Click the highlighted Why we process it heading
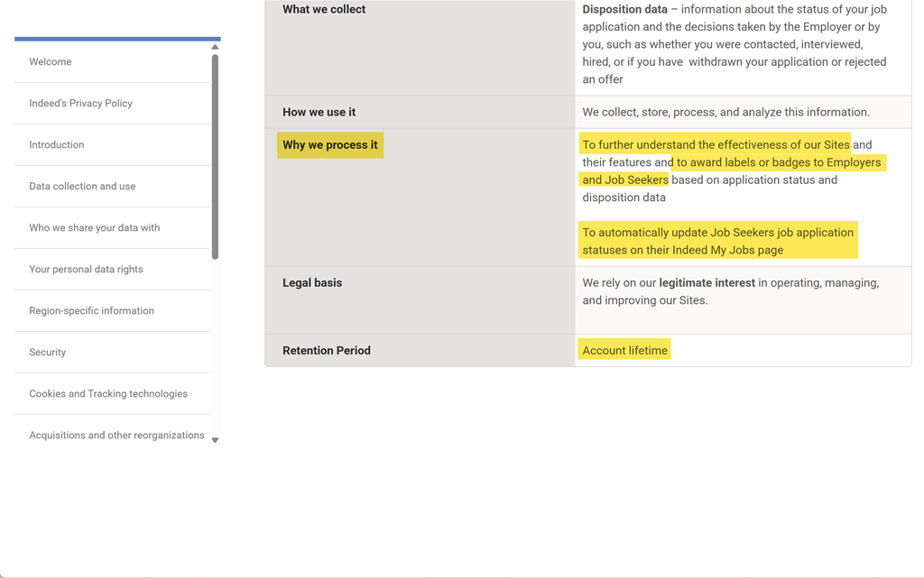The image size is (924, 578). pyautogui.click(x=330, y=145)
